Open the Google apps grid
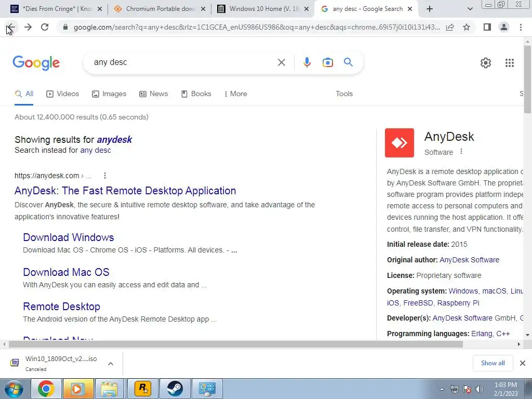 [509, 63]
